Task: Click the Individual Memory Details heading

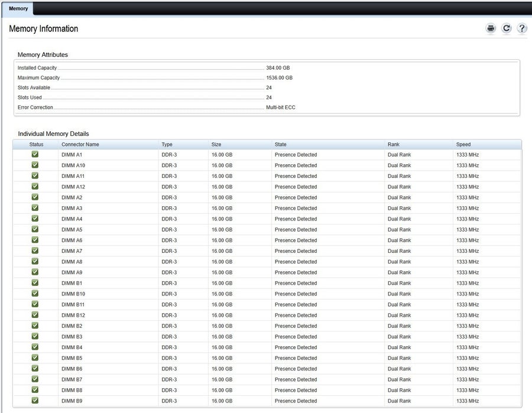Action: pyautogui.click(x=53, y=134)
